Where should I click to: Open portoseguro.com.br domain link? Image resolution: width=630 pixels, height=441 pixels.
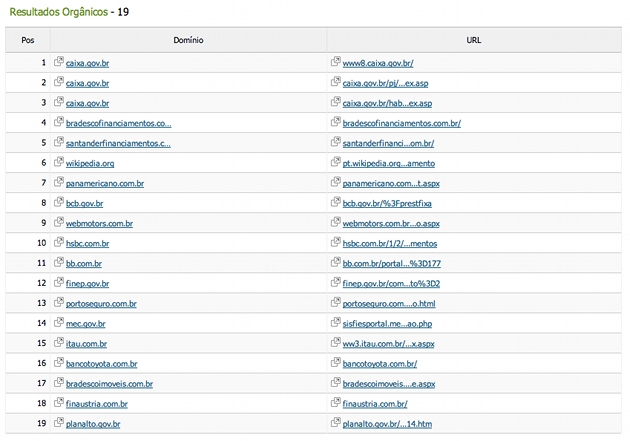click(101, 304)
